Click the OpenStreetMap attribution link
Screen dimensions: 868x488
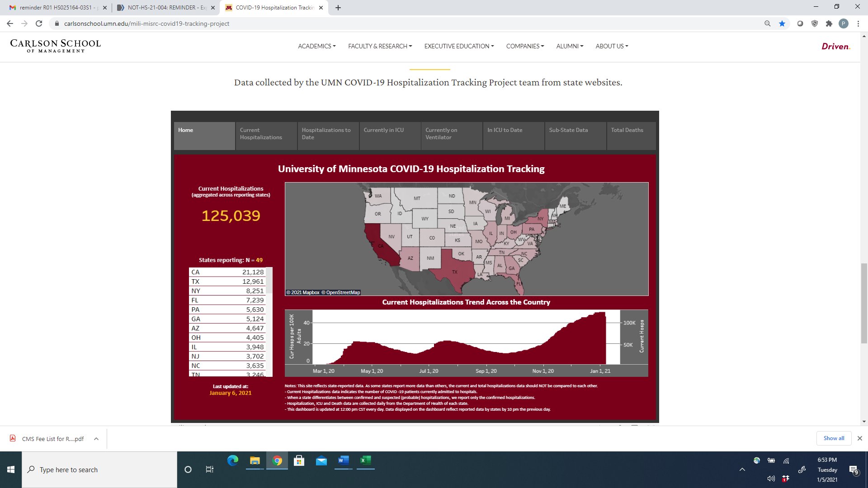[x=341, y=292]
